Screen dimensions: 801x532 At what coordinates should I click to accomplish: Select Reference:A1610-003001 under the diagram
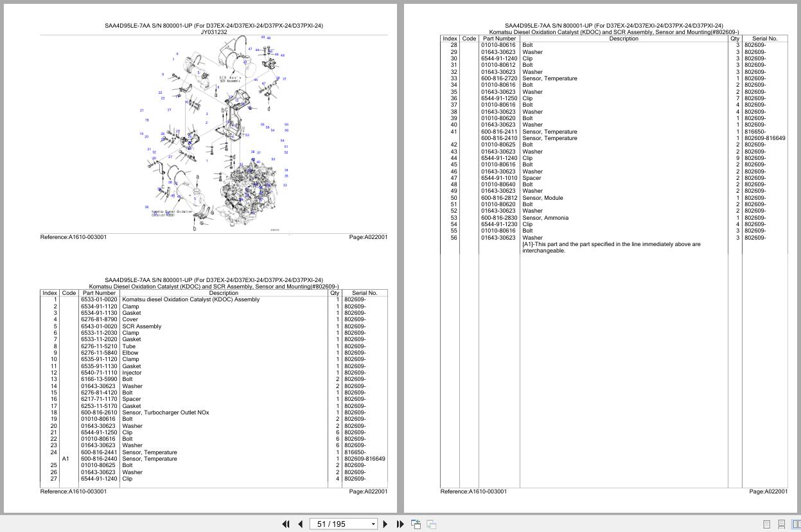73,237
